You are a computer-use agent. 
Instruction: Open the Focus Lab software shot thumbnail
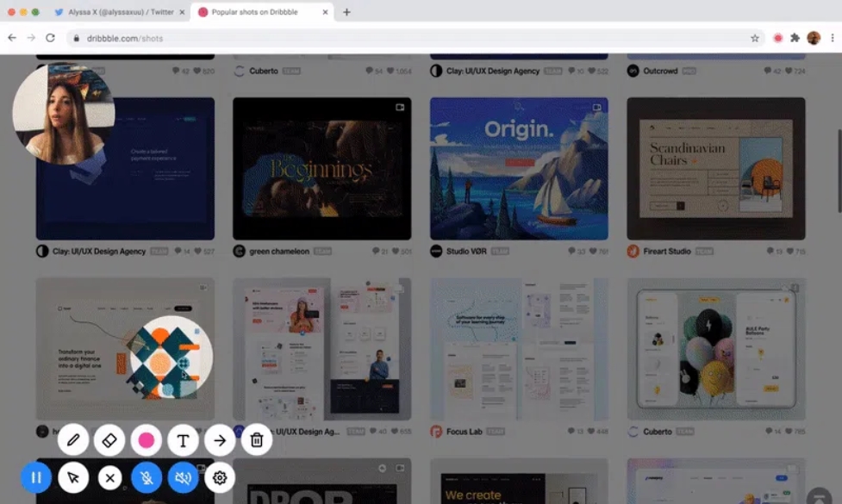(519, 349)
